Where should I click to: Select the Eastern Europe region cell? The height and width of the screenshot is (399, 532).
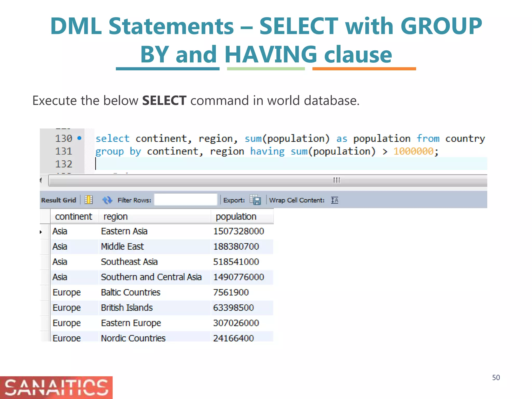155,323
